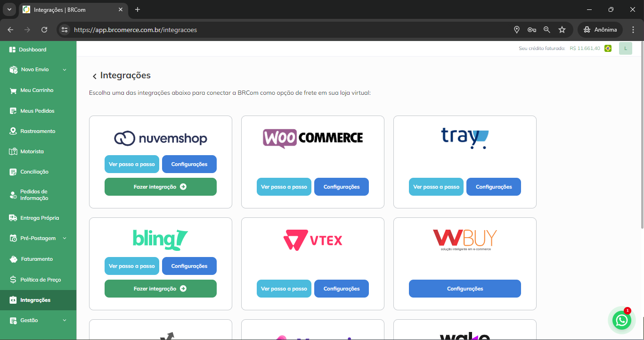Click the Motorista map icon in sidebar
Image resolution: width=644 pixels, height=340 pixels.
pyautogui.click(x=13, y=152)
